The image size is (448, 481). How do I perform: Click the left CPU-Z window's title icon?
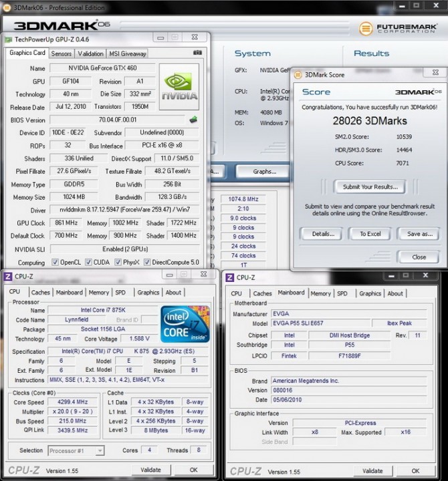click(7, 276)
